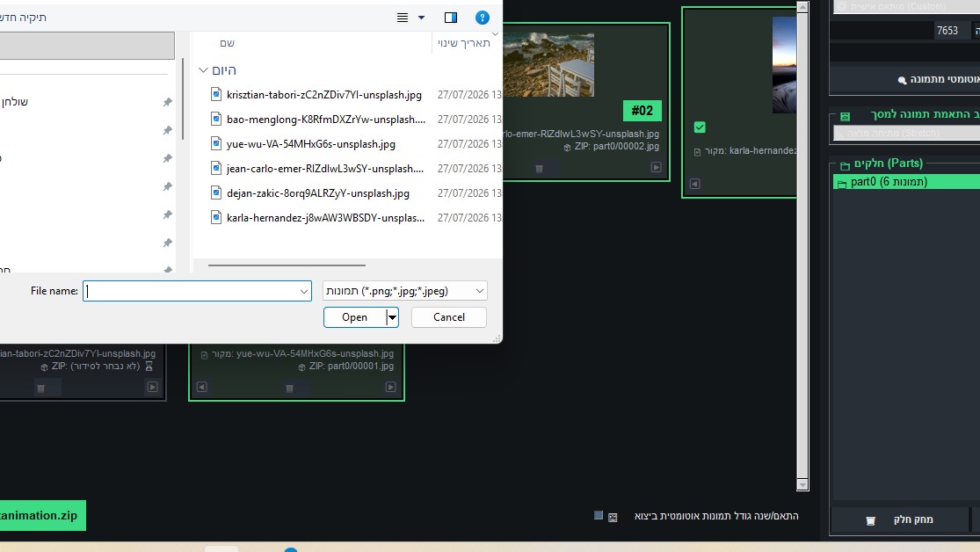980x552 pixels.
Task: Select the part0 (6 תמונות) parts item
Action: click(x=906, y=182)
